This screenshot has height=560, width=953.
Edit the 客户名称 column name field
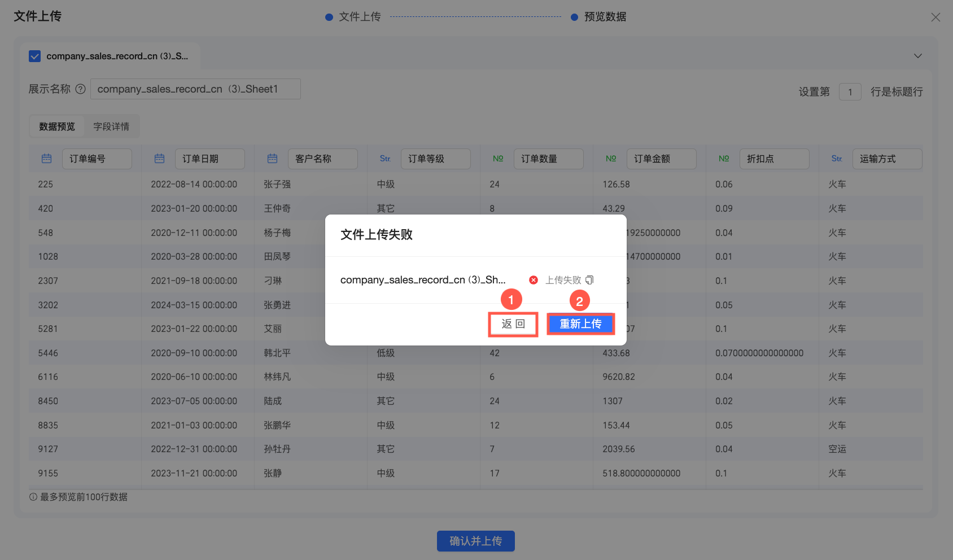click(323, 159)
